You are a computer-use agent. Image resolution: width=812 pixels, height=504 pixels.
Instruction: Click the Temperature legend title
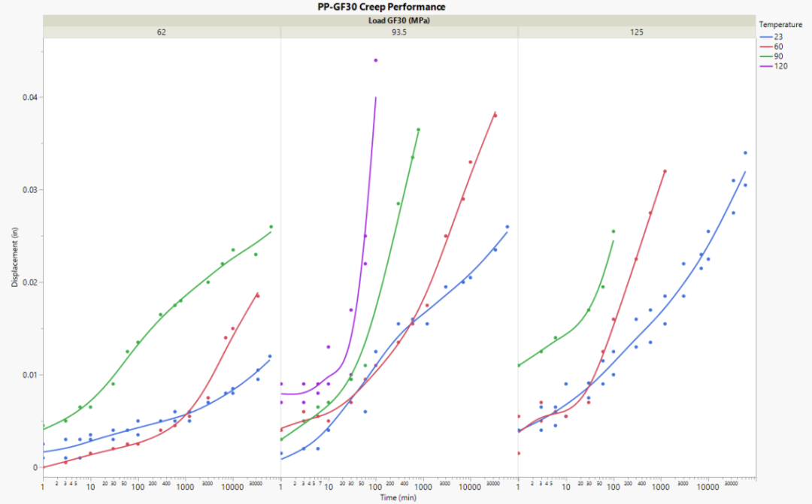pos(780,24)
